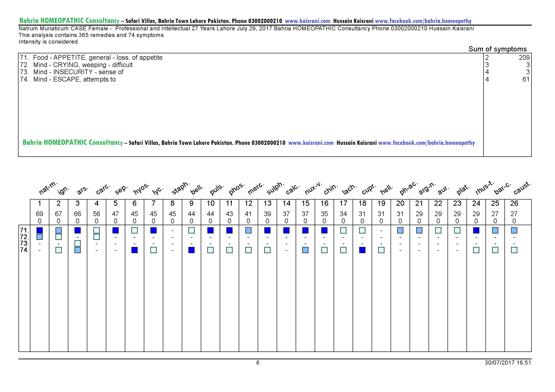
Task: Click the arg-n. remedy column label
Action: click(x=427, y=188)
